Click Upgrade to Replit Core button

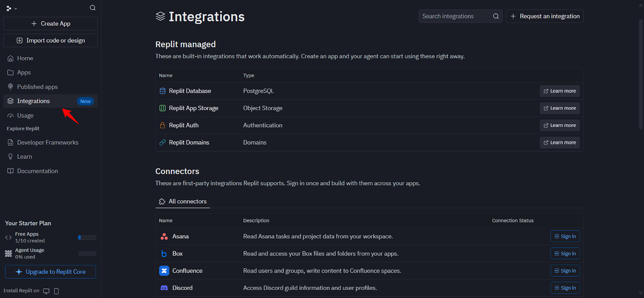(x=51, y=272)
